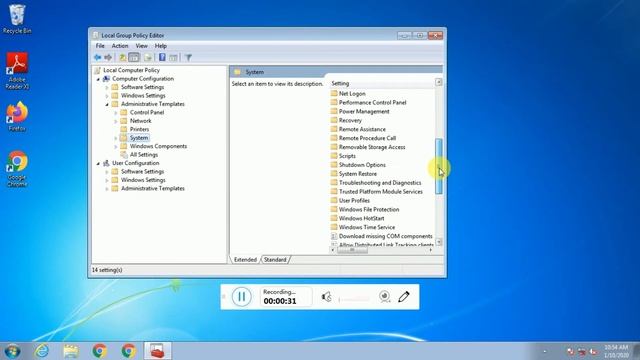Expand the Network tree node
Screen dimensions: 640x360
pos(116,121)
